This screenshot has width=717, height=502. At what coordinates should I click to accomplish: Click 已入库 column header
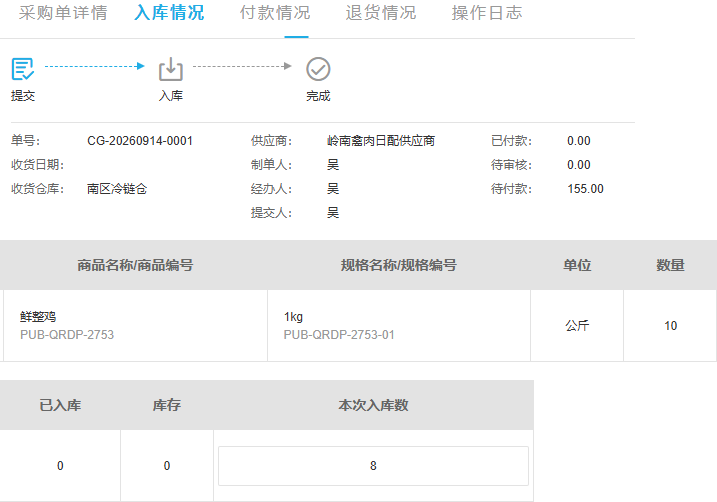60,405
